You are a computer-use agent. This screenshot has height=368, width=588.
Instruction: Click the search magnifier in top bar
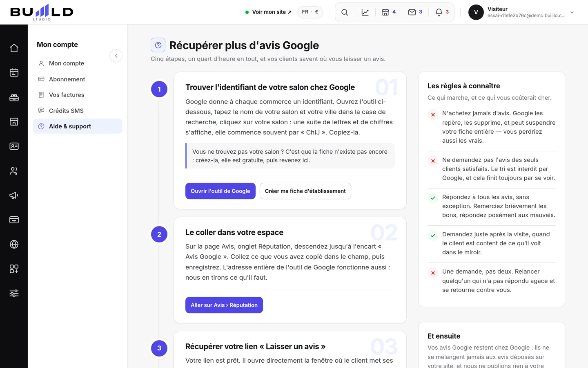(345, 12)
